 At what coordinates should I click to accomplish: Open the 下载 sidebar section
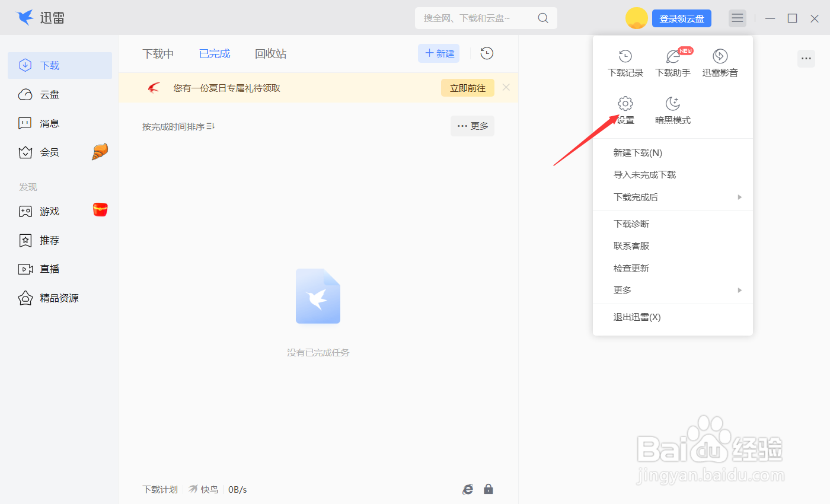(60, 65)
